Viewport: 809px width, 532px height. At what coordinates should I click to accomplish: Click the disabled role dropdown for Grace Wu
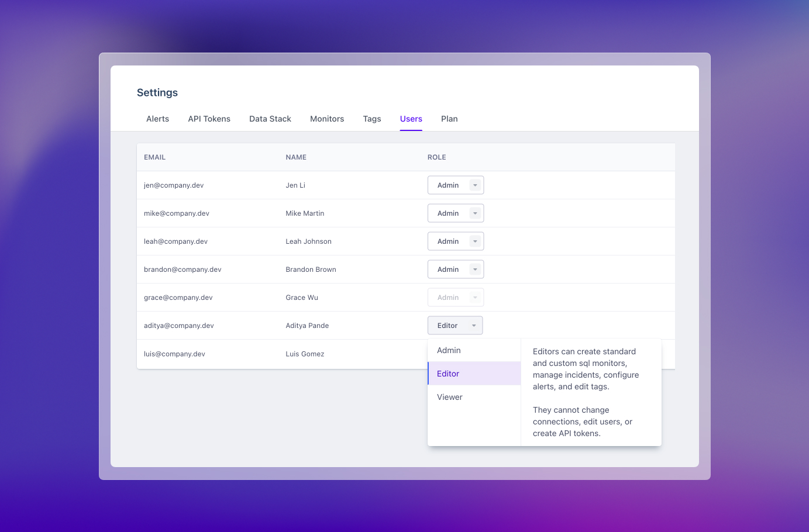[456, 297]
